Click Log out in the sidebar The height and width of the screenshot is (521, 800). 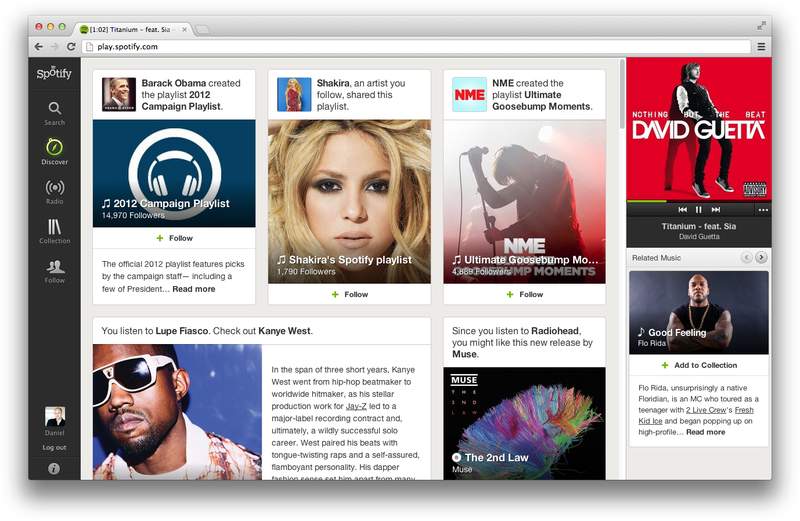(55, 448)
